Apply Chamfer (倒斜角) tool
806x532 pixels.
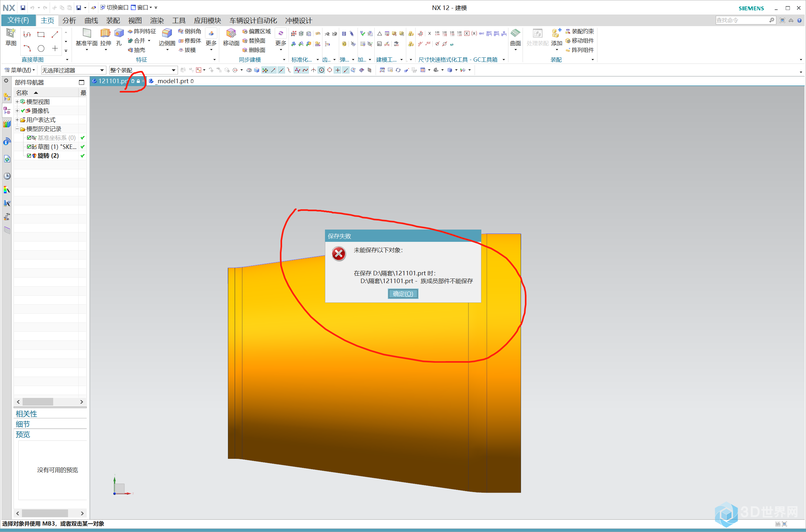(190, 31)
